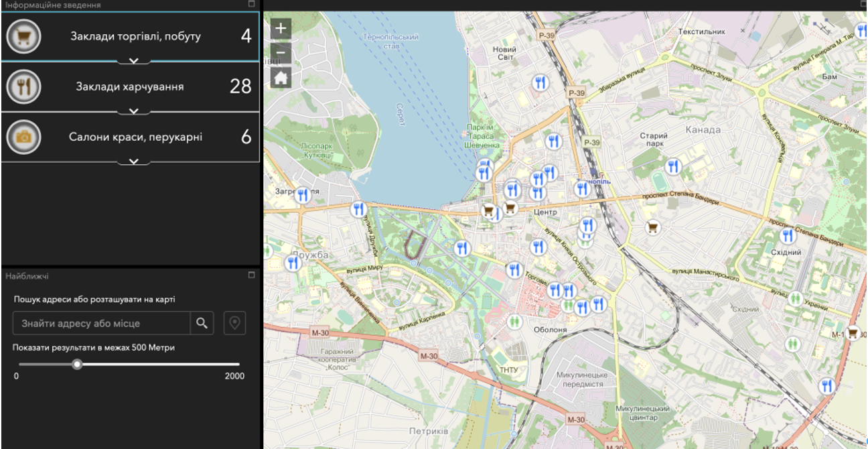
Task: Click the locate on map pin icon
Action: (234, 323)
